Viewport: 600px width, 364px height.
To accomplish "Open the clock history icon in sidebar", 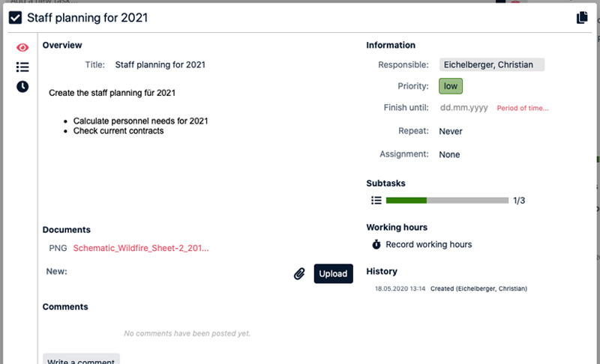I will (x=22, y=87).
